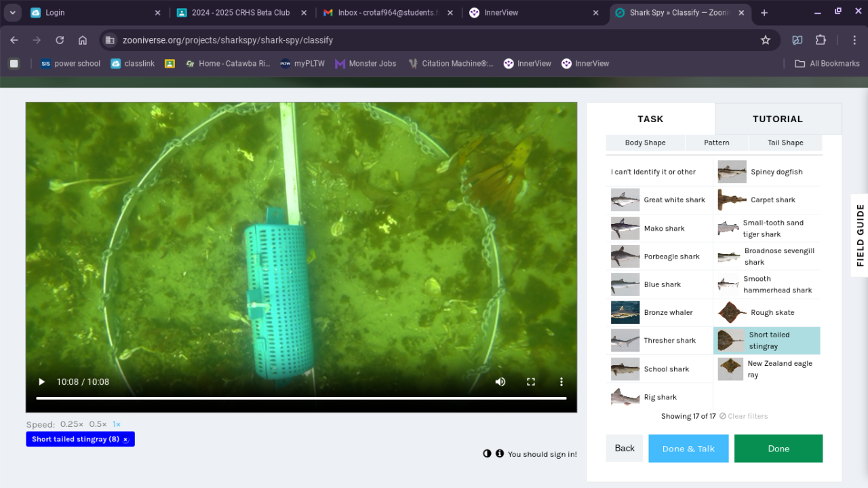Screen dimensions: 868x488
Task: Open video fullscreen mode
Action: coord(531,381)
